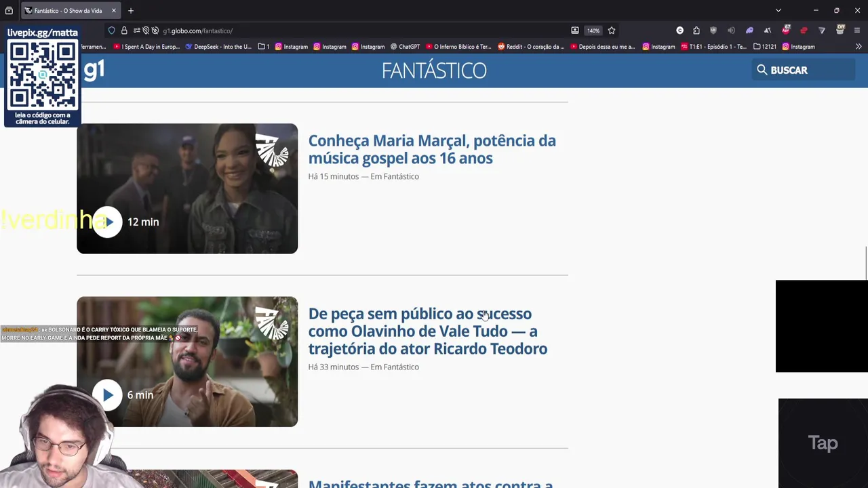Open headline 'Manifestantes fazem atos contra a'
This screenshot has width=868, height=488.
coord(431,484)
